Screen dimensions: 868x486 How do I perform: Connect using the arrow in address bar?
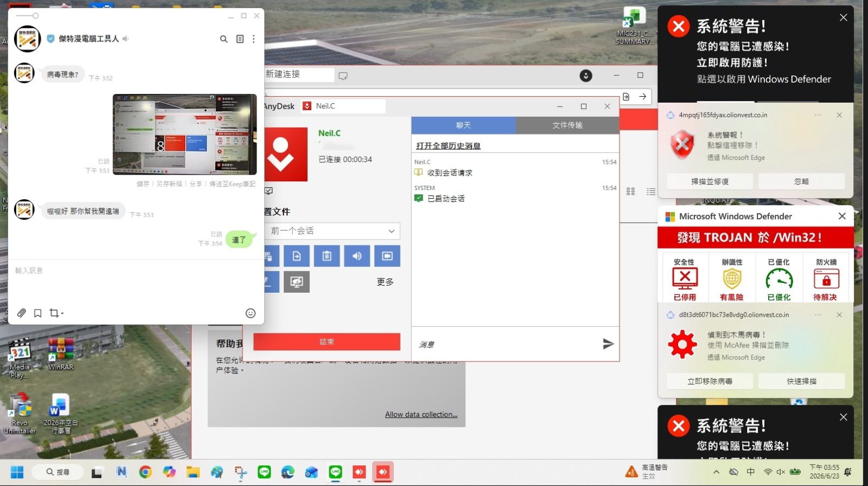(x=642, y=97)
